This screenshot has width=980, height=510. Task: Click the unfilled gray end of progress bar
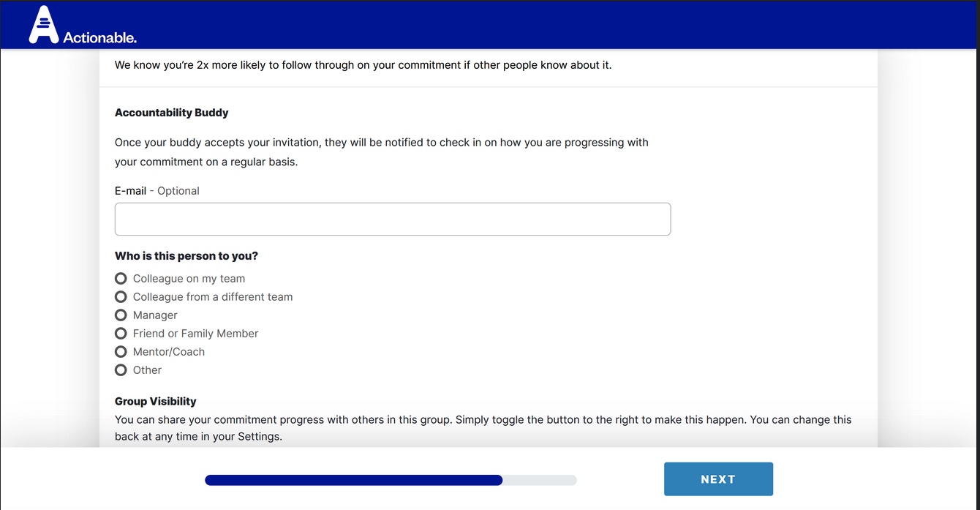pos(541,480)
